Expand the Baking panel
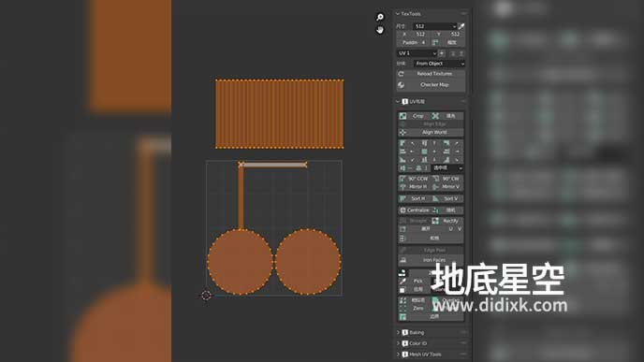The height and width of the screenshot is (362, 644). tap(398, 332)
